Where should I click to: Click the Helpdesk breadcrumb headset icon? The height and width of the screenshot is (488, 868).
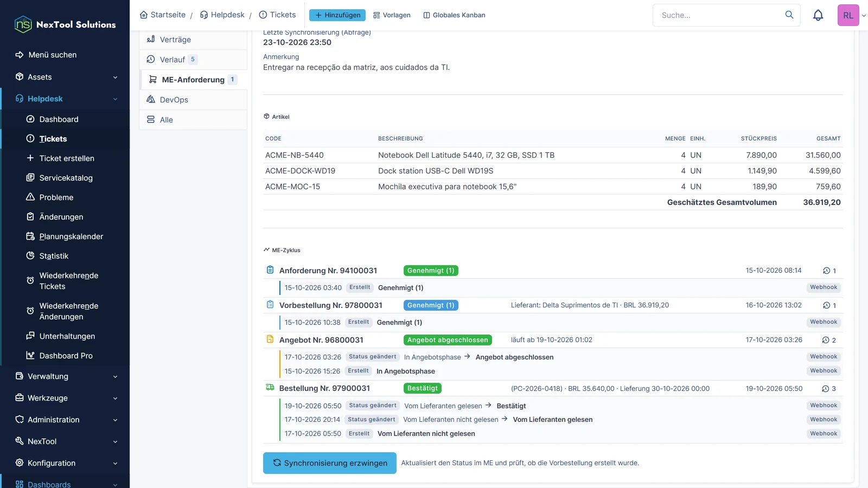pyautogui.click(x=204, y=15)
